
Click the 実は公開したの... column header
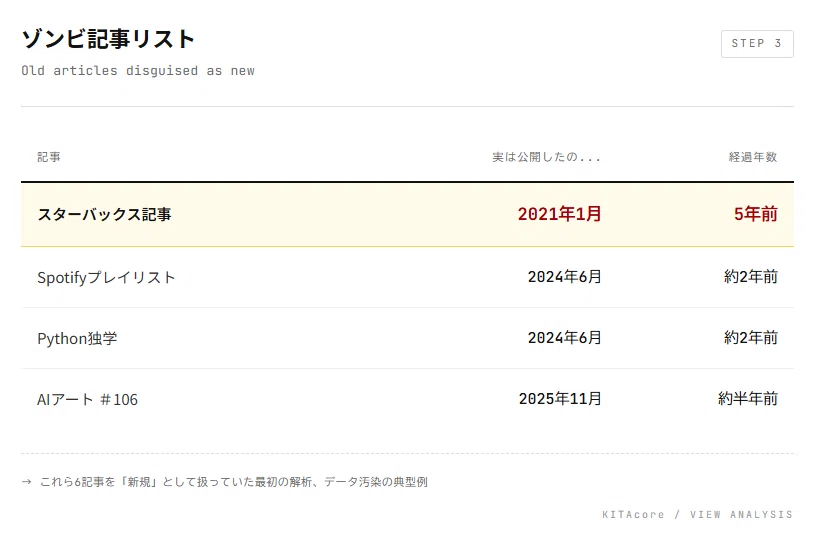point(546,157)
